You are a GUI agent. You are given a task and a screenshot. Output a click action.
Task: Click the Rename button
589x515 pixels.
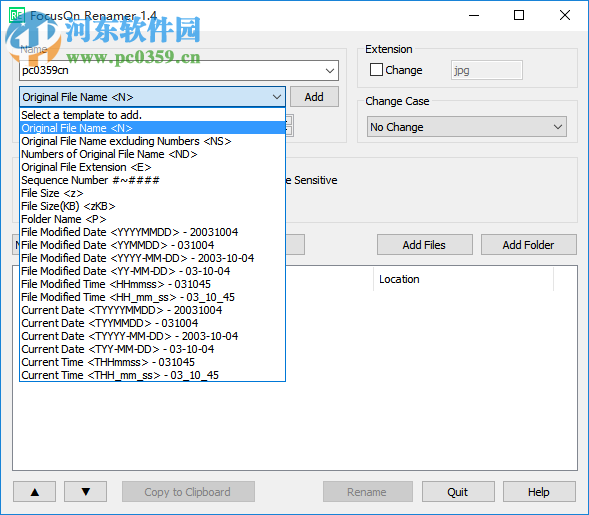click(x=367, y=492)
